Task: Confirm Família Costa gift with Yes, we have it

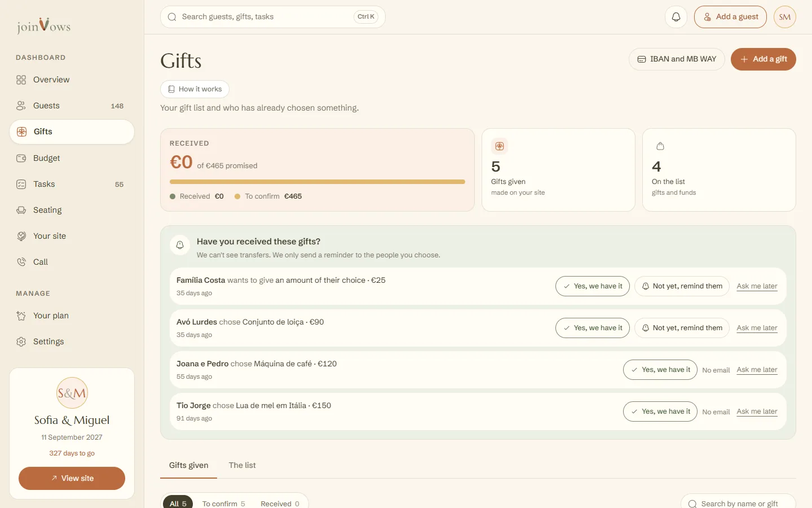Action: coord(593,286)
